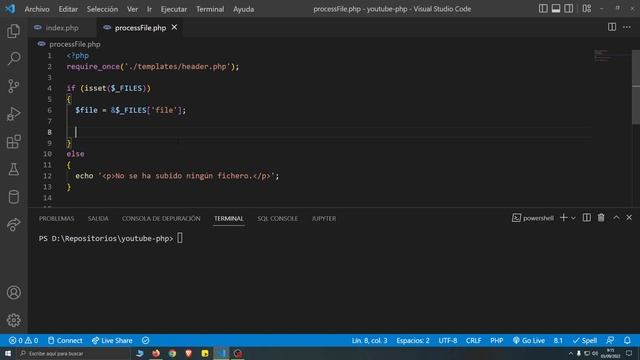
Task: Open errors and warnings status indicator
Action: [x=24, y=340]
